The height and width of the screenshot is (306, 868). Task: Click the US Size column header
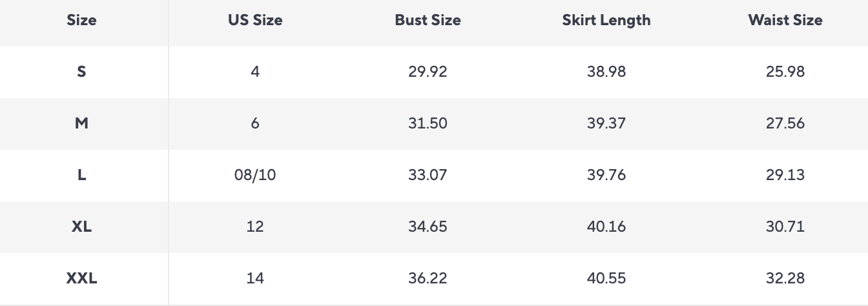255,20
